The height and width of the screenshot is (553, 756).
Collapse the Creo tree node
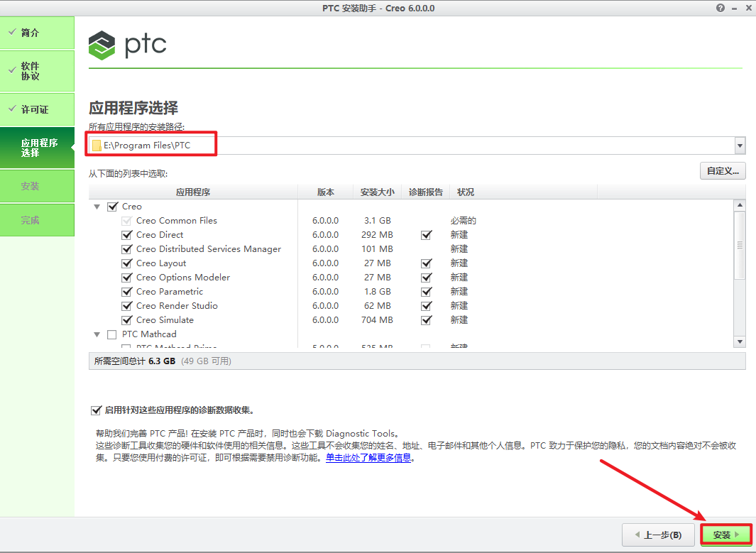[x=97, y=206]
